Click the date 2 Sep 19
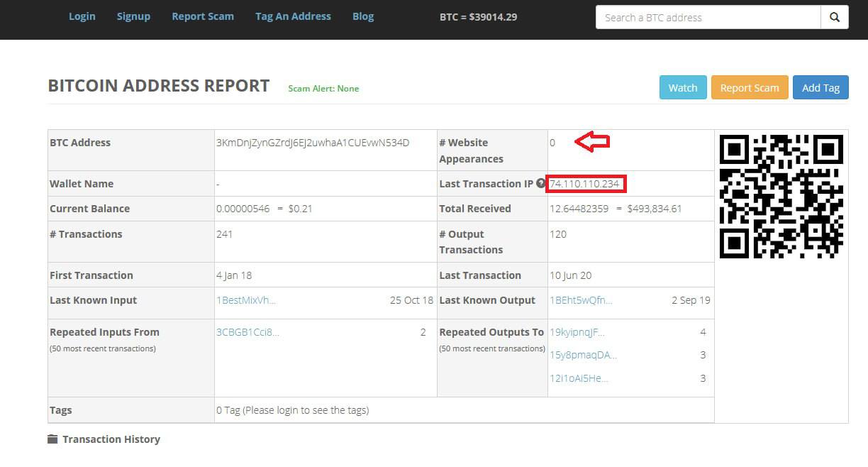 691,300
